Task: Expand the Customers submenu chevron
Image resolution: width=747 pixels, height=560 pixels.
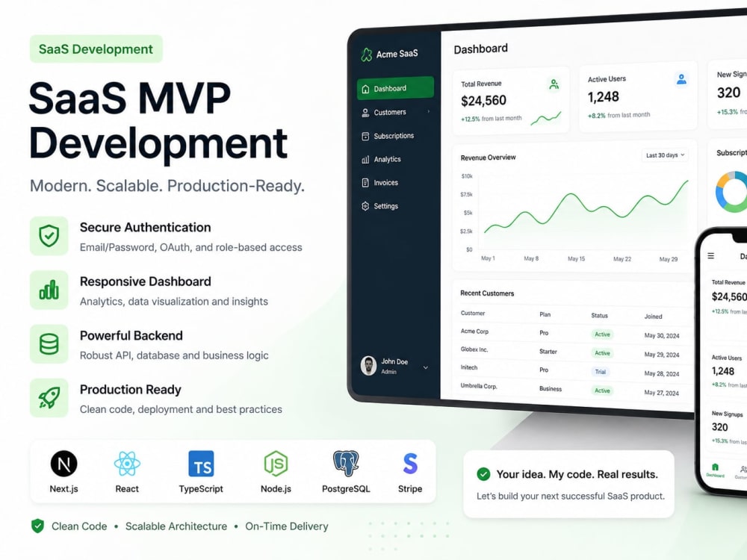Action: pos(428,111)
